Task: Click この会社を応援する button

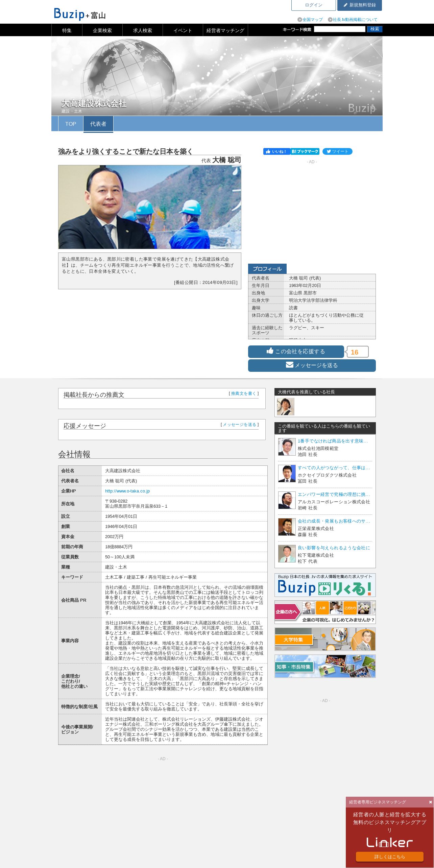Action: (x=296, y=352)
